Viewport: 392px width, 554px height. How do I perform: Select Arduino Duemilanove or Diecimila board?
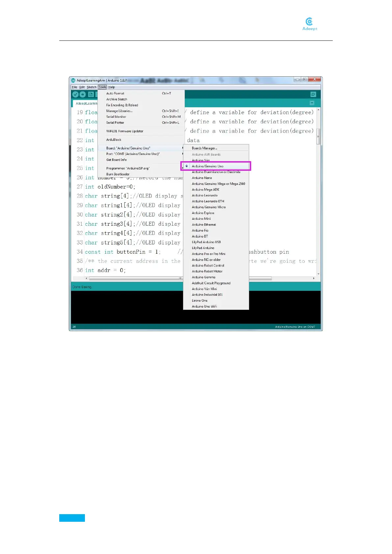pos(216,172)
